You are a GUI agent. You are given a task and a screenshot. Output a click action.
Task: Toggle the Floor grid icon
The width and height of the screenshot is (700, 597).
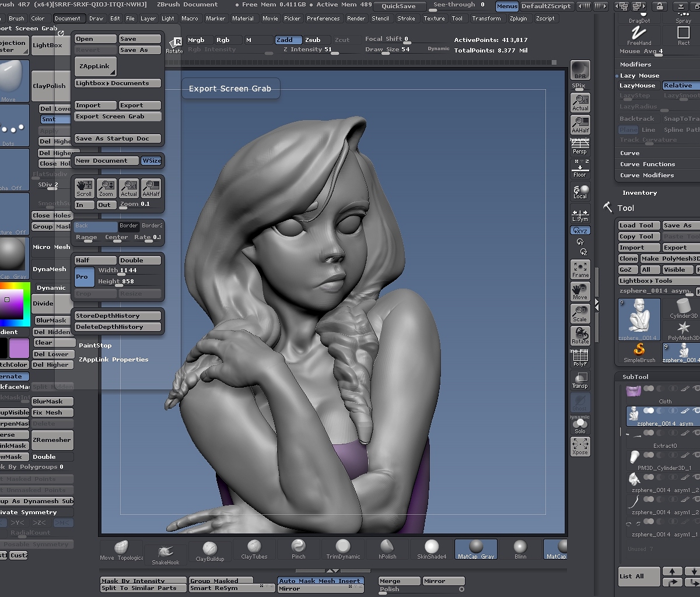pyautogui.click(x=580, y=170)
